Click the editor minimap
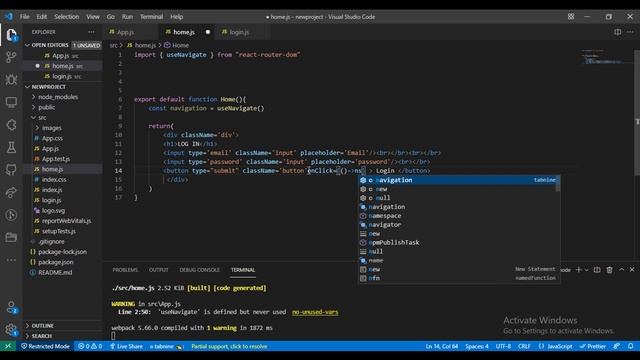The width and height of the screenshot is (640, 360). click(606, 57)
